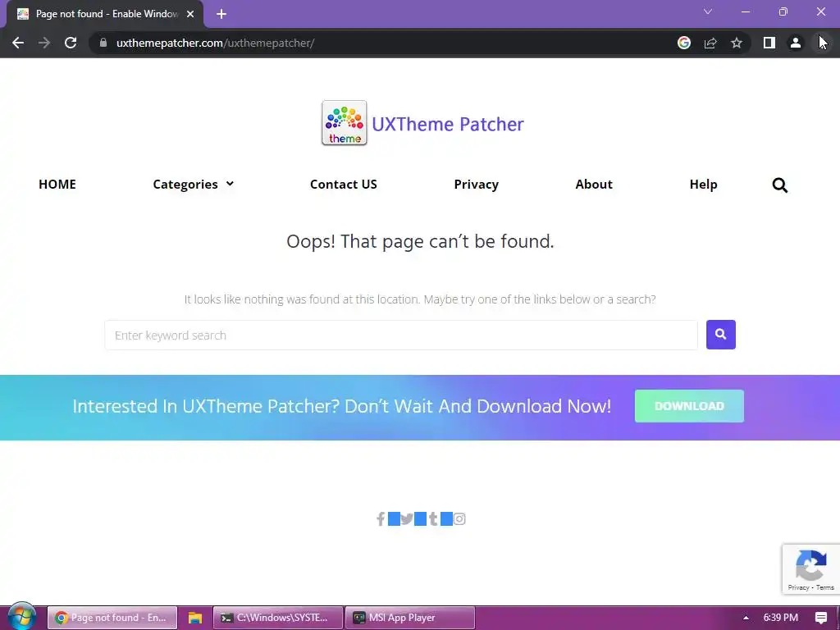
Task: Reload the page with refresh icon
Action: click(71, 43)
